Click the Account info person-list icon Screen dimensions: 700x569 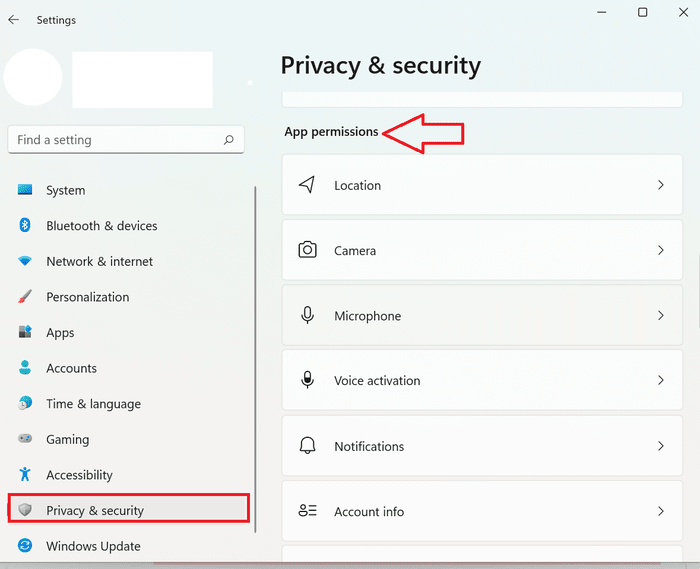click(x=307, y=511)
